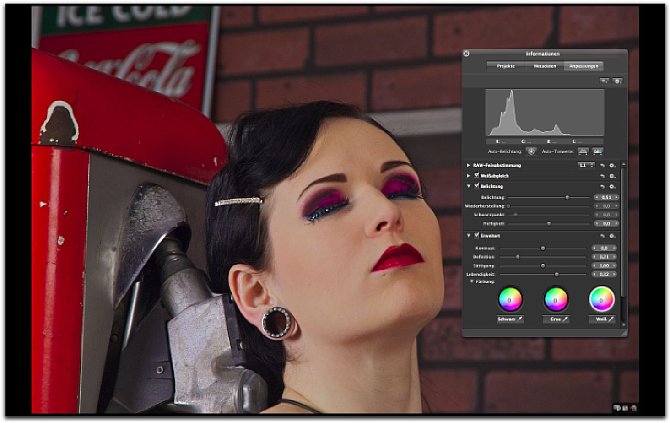Open the adjustments add dropdown above histogram

604,81
